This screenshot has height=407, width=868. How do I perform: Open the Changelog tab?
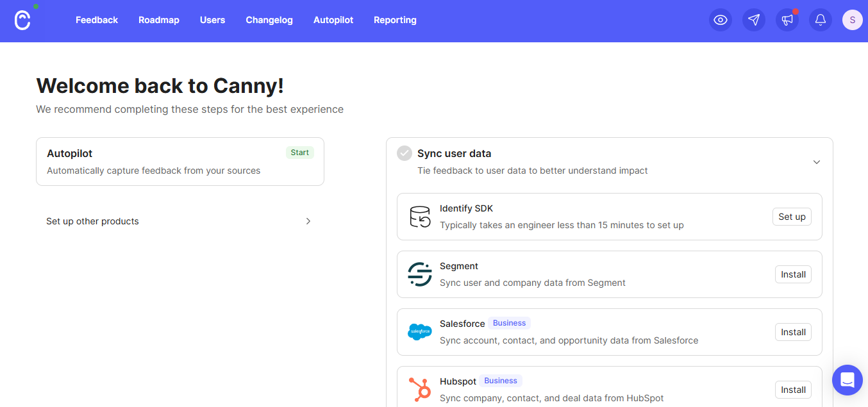(269, 20)
